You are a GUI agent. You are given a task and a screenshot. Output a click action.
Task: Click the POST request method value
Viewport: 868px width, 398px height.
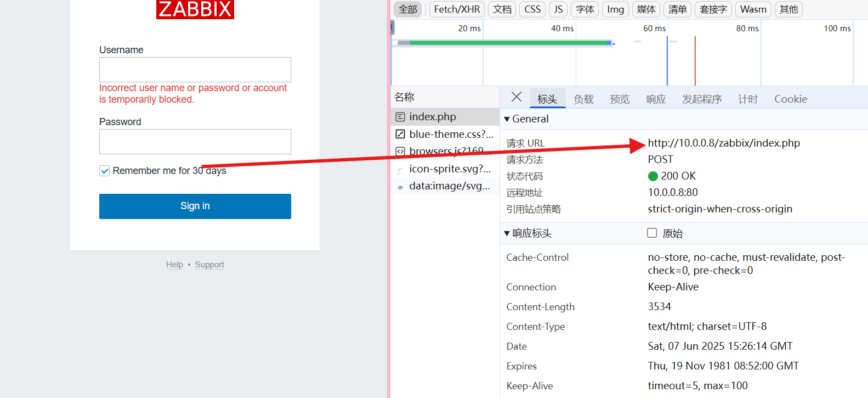660,160
